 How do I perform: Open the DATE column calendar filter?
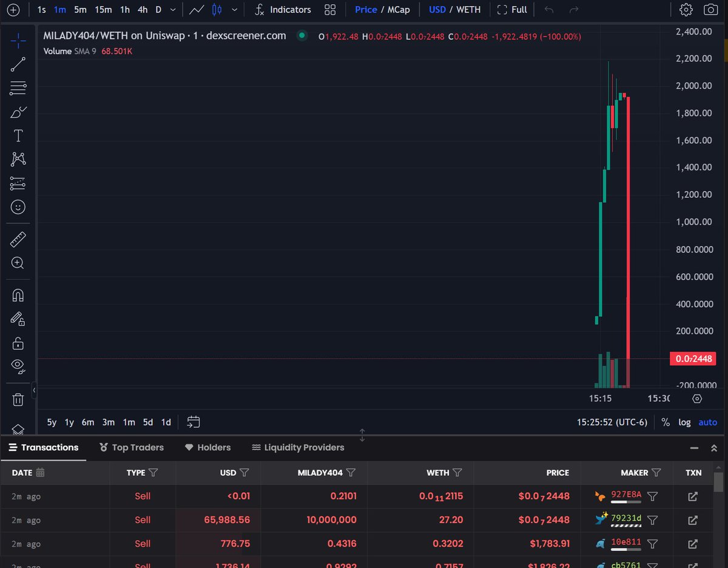(x=41, y=472)
